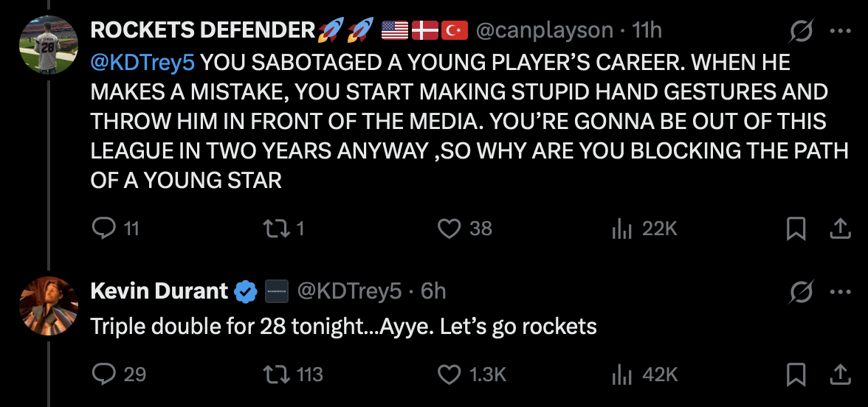Open more options on ROCKETS DEFENDER tweet
Screen dimensions: 868x407
click(840, 31)
